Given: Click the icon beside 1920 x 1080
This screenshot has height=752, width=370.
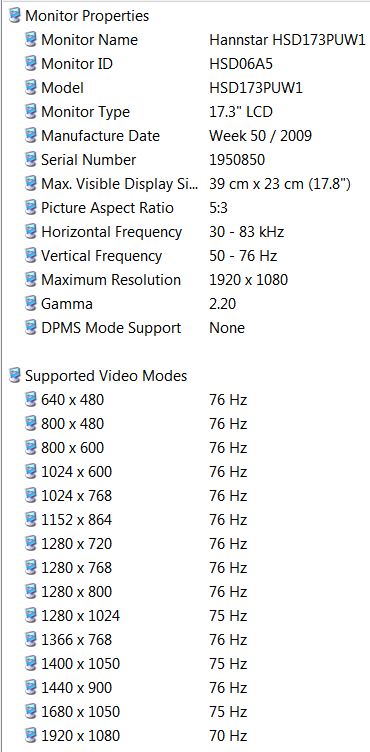Looking at the screenshot, I should (x=31, y=735).
